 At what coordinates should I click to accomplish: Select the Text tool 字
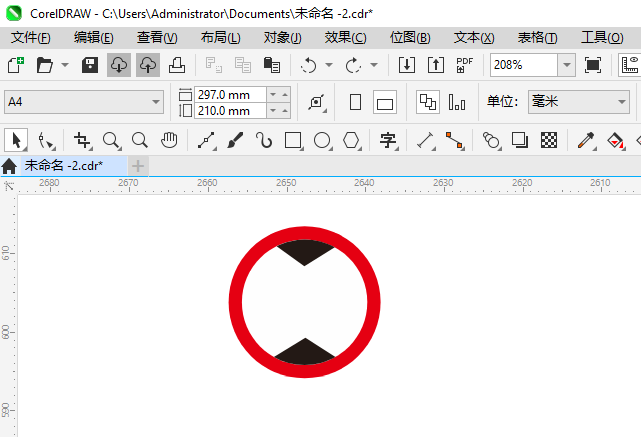tap(388, 140)
